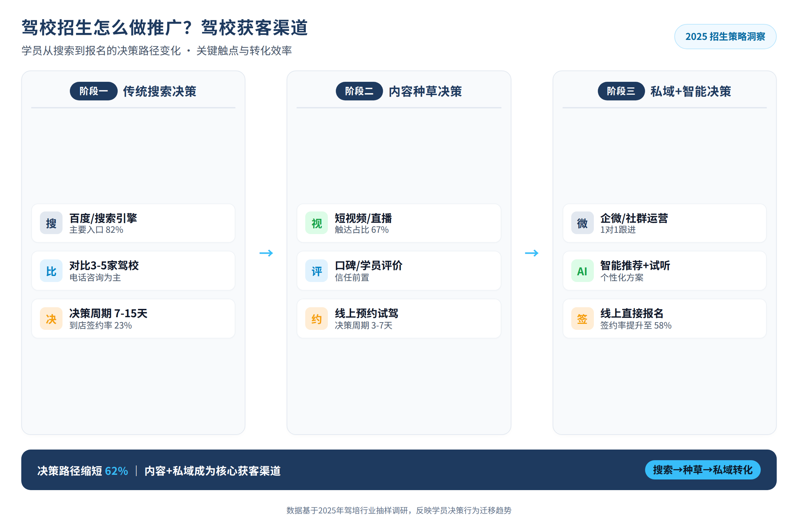Click the 签 icon beside 线上直接报名
The image size is (798, 532).
pyautogui.click(x=583, y=319)
